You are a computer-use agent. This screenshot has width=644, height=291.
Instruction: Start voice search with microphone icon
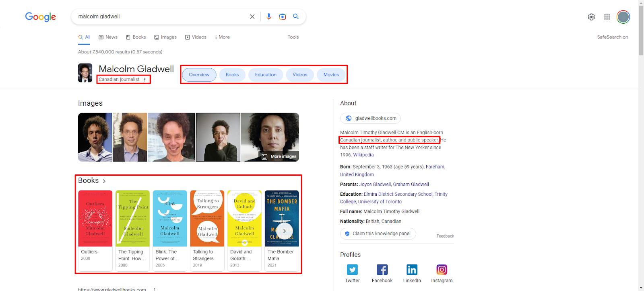(269, 16)
